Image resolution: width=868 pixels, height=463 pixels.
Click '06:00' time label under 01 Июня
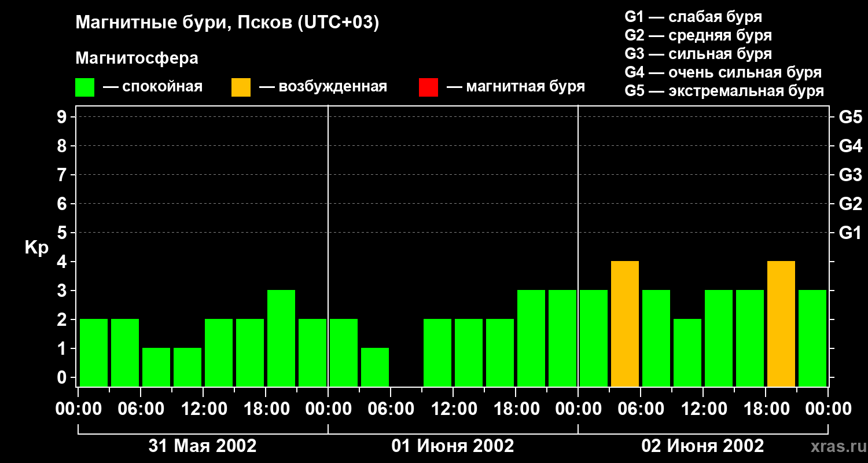point(391,409)
